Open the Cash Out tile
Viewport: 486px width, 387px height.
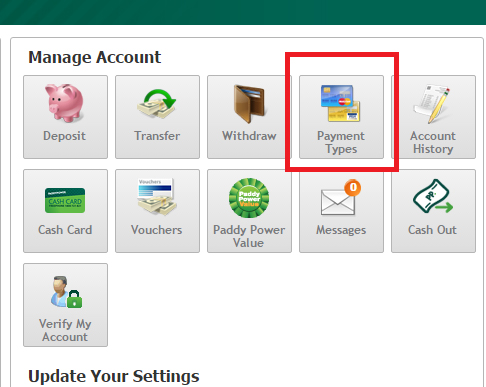coord(433,211)
